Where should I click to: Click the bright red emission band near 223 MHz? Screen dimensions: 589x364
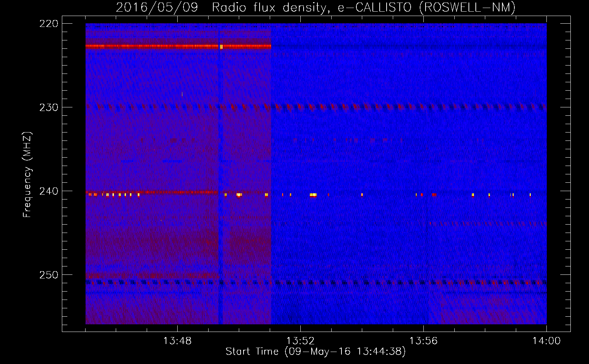178,46
